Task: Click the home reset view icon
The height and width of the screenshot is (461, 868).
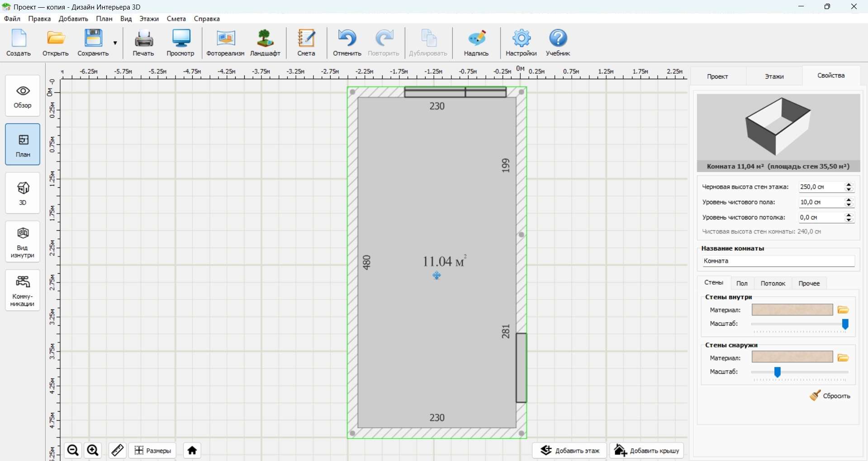Action: pos(192,451)
